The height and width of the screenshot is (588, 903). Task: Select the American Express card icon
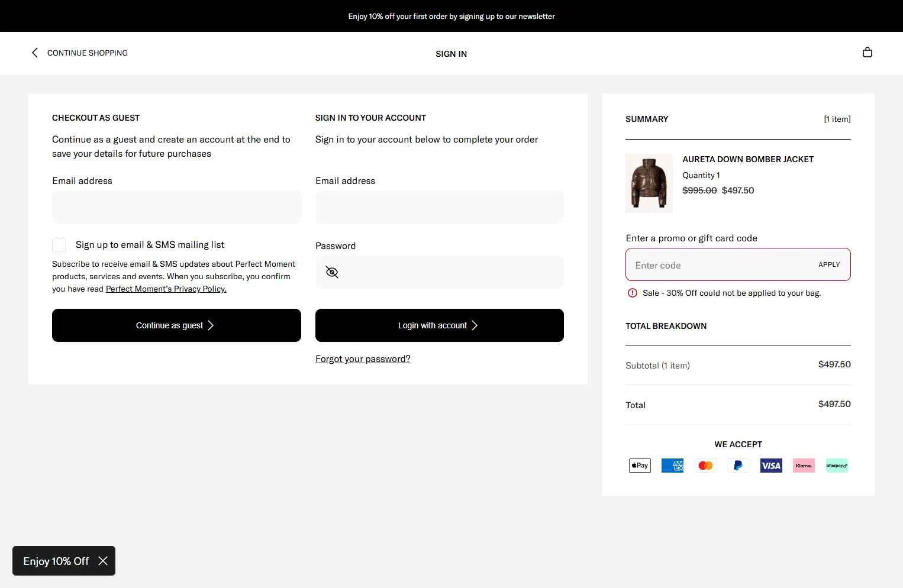tap(672, 466)
